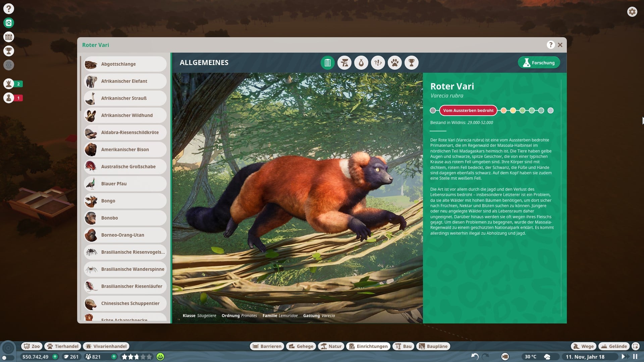
Task: Open the trophy tab in Zoopedia
Action: 411,63
